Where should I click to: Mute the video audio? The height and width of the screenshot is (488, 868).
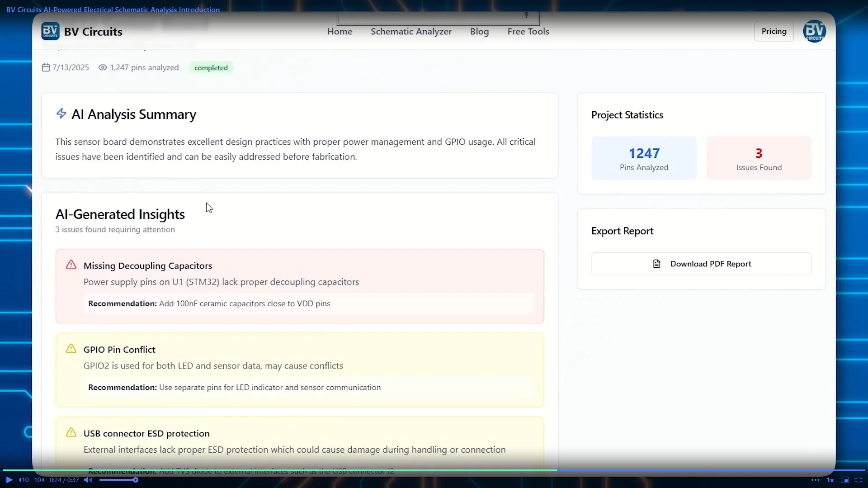[x=88, y=480]
